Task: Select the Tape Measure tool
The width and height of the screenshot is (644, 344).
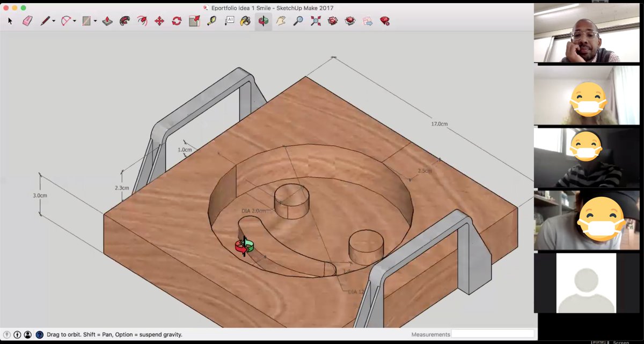Action: (x=211, y=21)
